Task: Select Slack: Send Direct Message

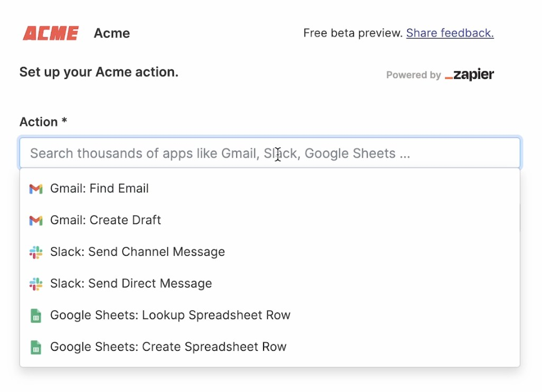Action: tap(269, 284)
